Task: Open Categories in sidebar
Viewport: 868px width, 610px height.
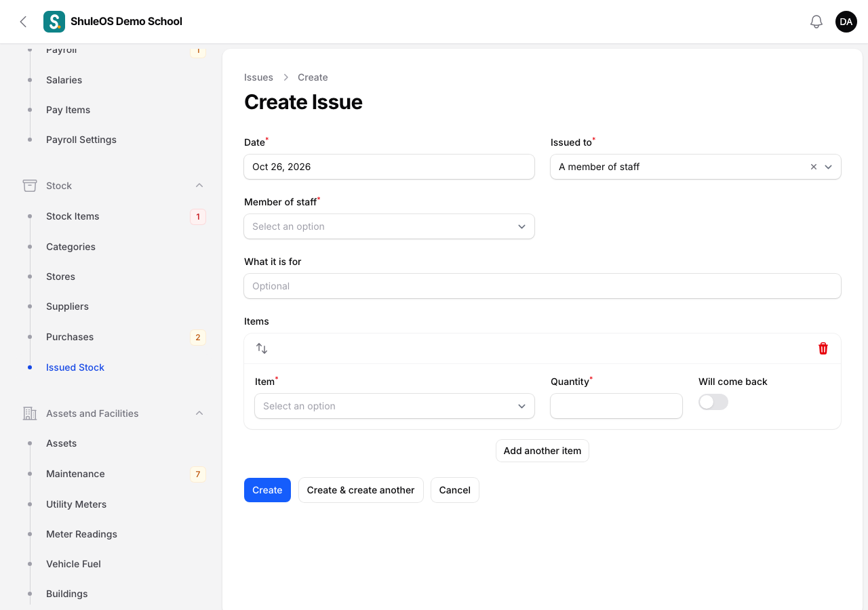Action: [71, 247]
